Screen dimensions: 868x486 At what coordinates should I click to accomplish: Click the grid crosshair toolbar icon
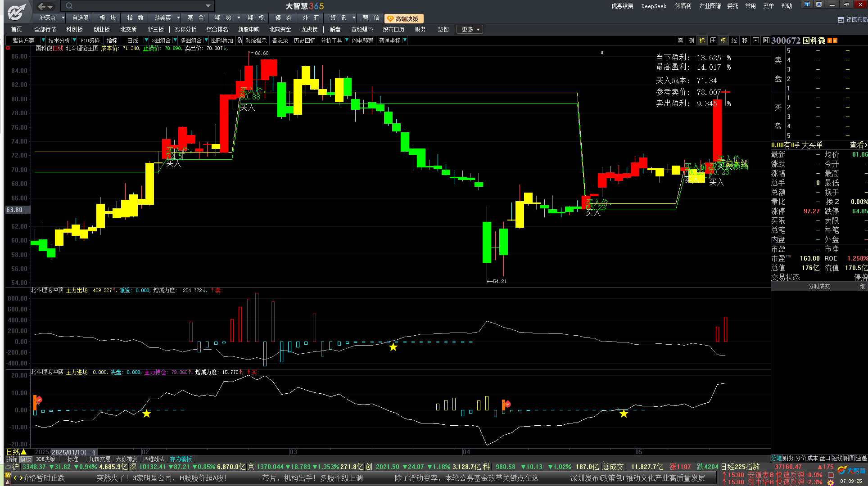pyautogui.click(x=713, y=40)
